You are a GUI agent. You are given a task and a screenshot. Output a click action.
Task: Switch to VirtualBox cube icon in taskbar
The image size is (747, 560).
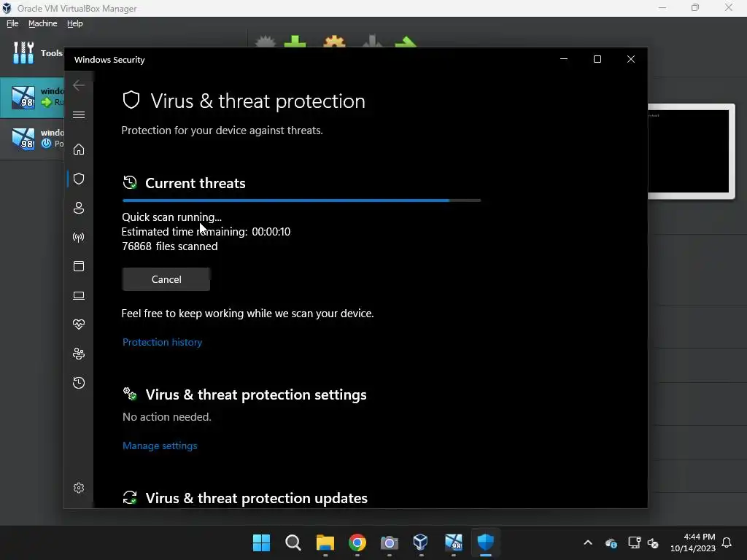point(421,542)
